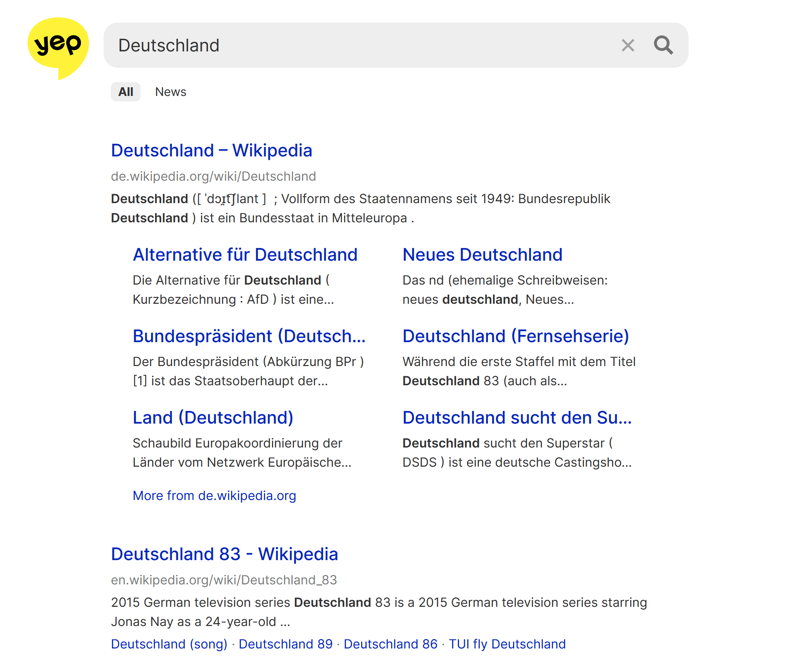This screenshot has width=795, height=672.
Task: Open the Alternative für Deutschland sublink
Action: [245, 255]
